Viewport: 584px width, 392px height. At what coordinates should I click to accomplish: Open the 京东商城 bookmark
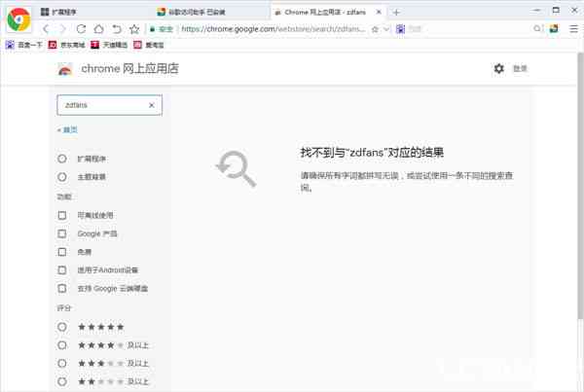click(x=66, y=45)
